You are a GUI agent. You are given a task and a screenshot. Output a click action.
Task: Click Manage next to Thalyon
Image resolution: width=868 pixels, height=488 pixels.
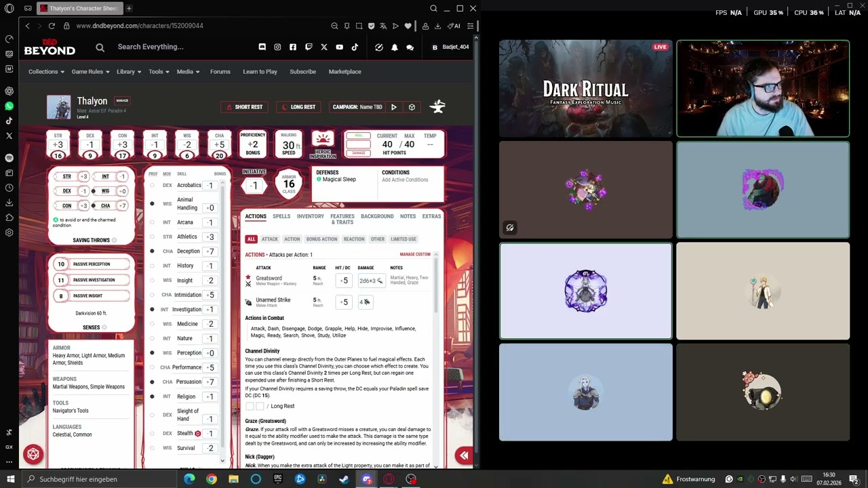point(122,100)
